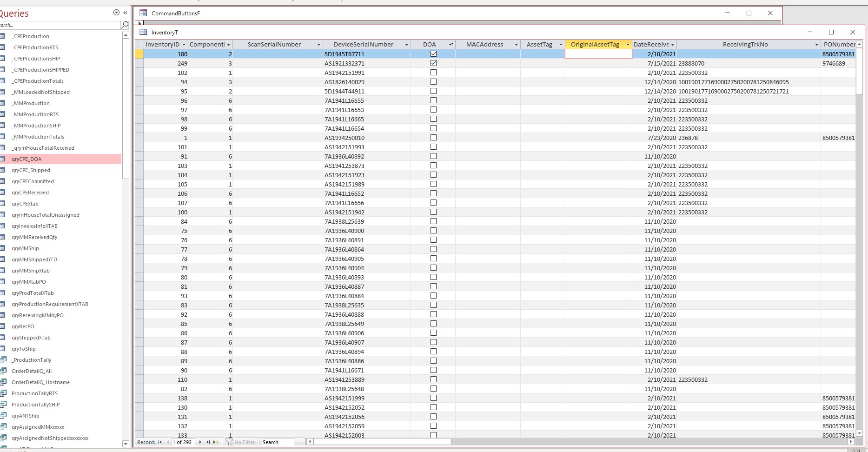Click the navigation pane scroll down arrow
Screen dimensions: 868x452
[125, 444]
